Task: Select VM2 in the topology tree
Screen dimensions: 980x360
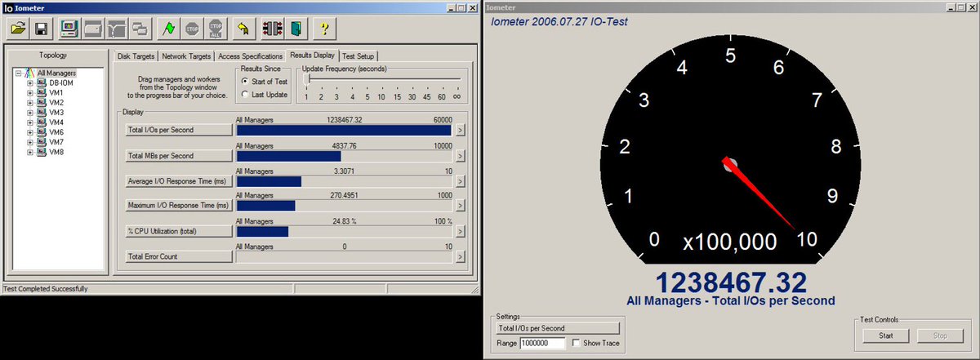Action: 56,103
